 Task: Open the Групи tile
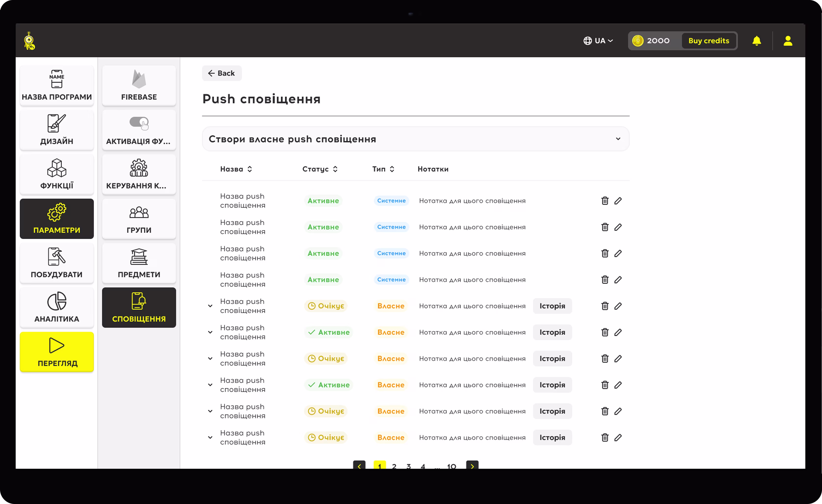coord(139,218)
